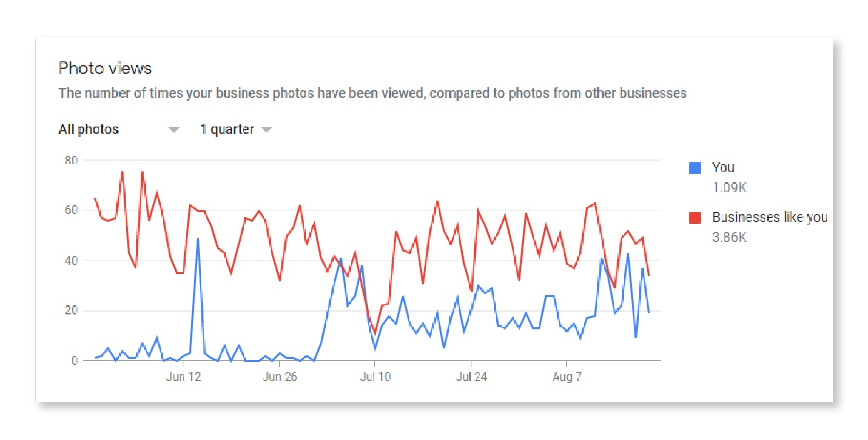Click the red Businesses like you swatch

(x=693, y=217)
